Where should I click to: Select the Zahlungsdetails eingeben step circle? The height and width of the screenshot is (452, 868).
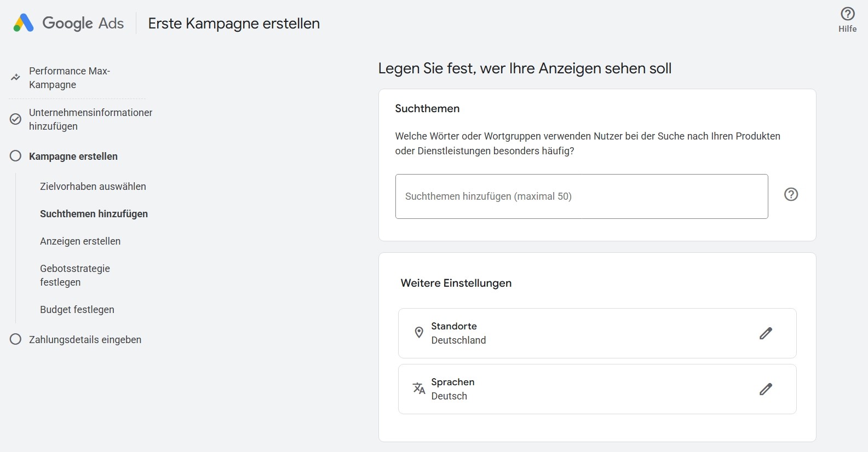(x=16, y=339)
